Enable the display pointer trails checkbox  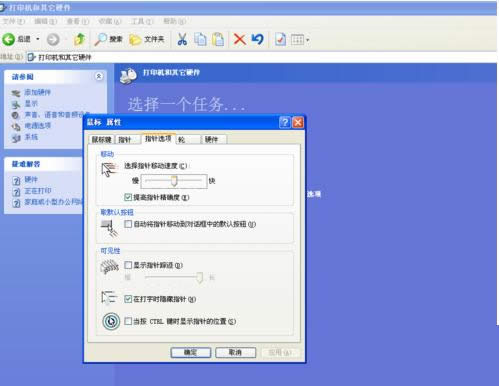[x=128, y=265]
